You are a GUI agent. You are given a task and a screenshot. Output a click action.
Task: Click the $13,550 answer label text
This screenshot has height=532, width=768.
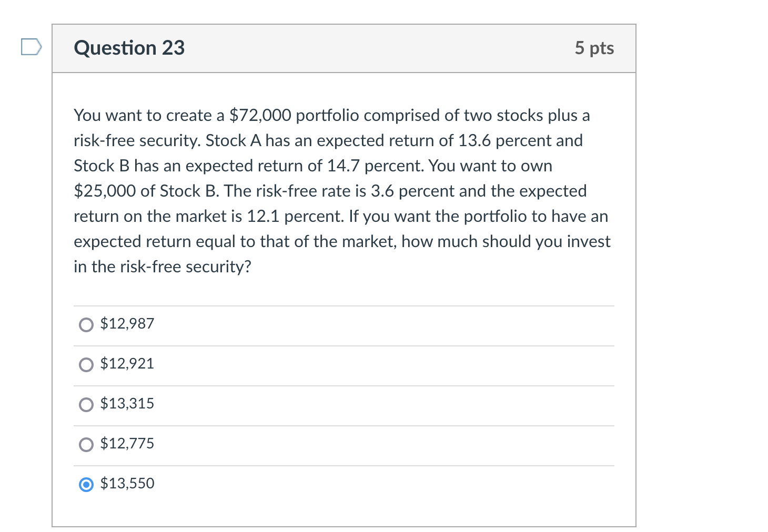click(x=127, y=483)
